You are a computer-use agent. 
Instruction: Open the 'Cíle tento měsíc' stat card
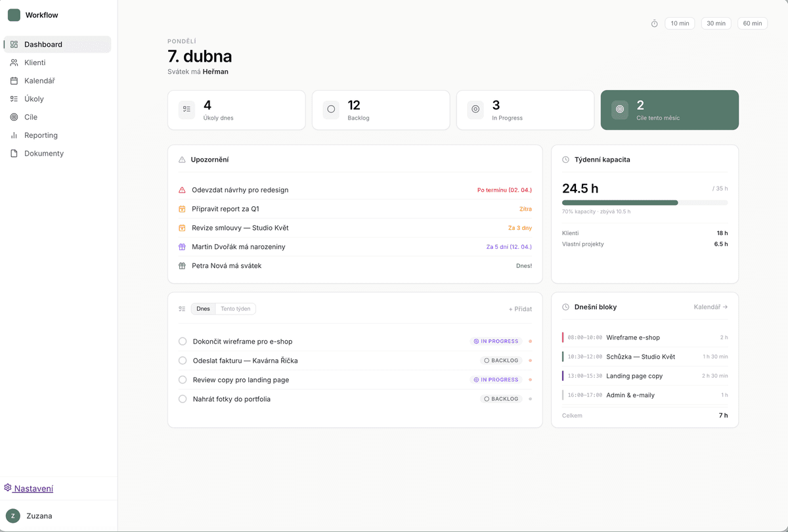(x=669, y=110)
